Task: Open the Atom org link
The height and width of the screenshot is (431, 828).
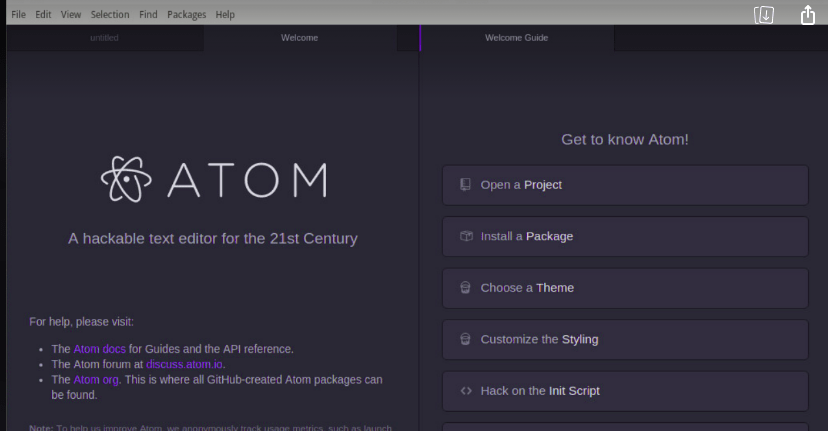Action: point(96,380)
